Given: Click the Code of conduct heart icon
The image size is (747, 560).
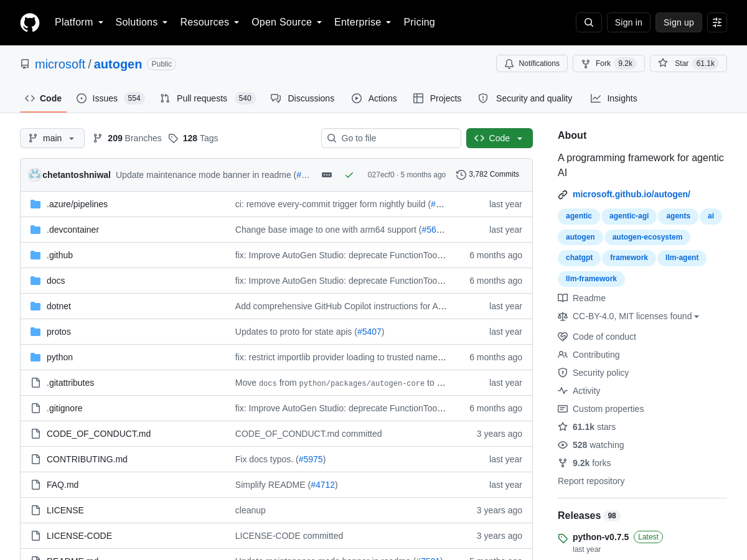Looking at the screenshot, I should tap(563, 337).
